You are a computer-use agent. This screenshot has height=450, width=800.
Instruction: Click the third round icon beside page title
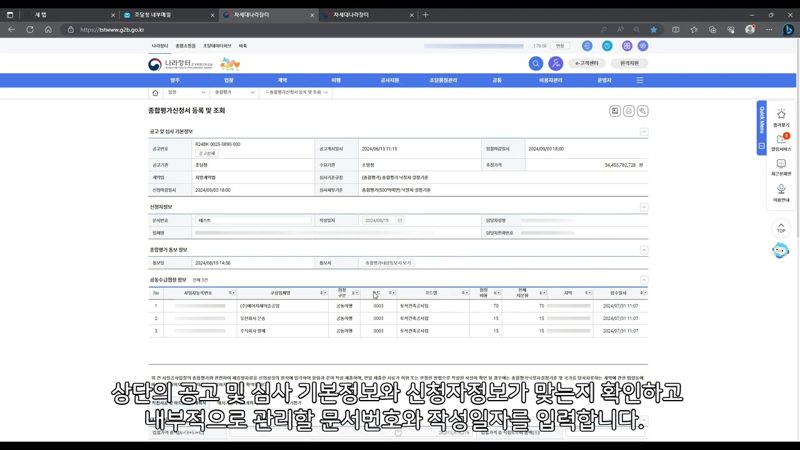coord(642,111)
